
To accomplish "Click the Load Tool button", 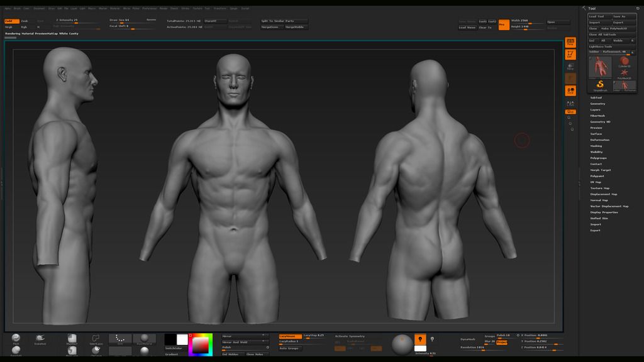I will 599,16.
